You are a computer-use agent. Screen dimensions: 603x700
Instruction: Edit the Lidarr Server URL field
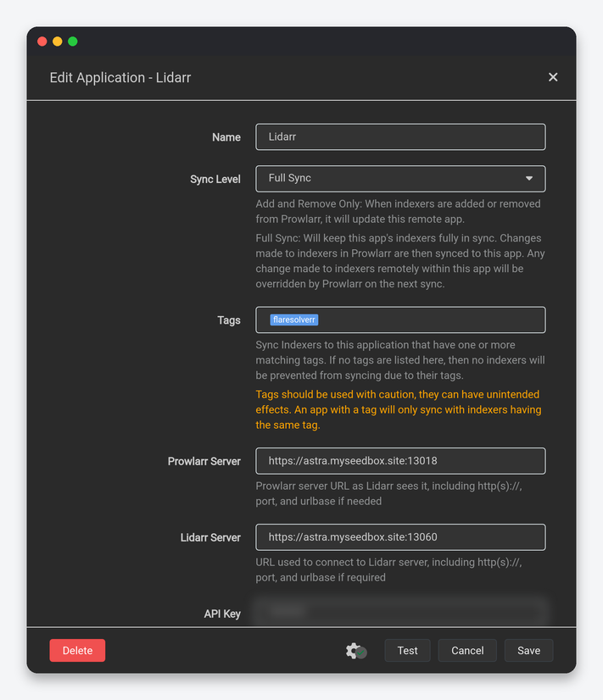tap(400, 537)
